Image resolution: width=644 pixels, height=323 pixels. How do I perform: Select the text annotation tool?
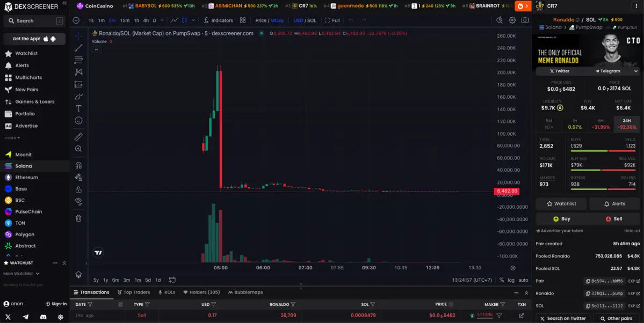click(78, 108)
